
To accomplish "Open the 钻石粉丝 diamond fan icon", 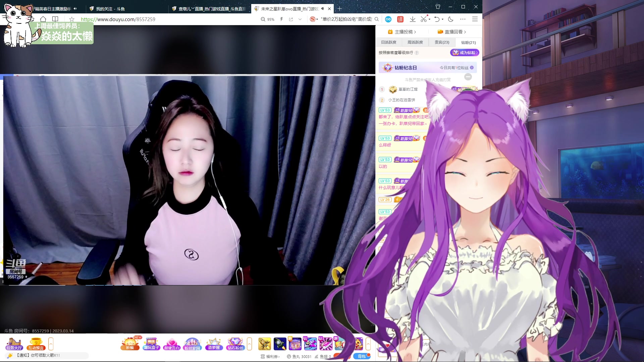I will 235,344.
